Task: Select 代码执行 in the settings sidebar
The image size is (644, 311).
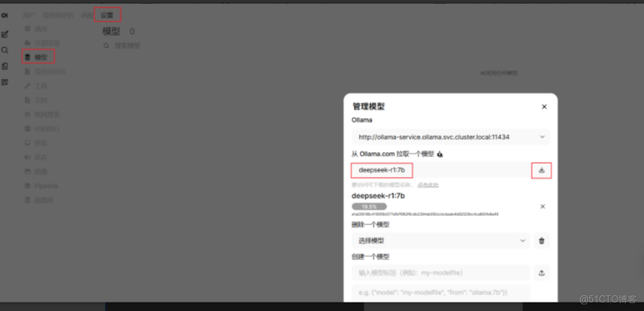Action: tap(42, 129)
